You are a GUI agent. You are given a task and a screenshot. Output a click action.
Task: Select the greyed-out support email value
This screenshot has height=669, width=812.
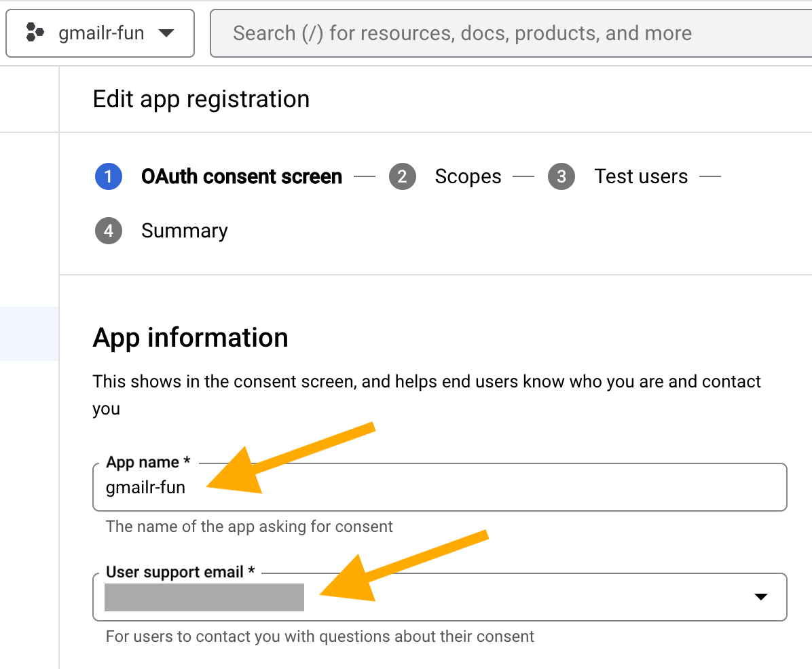tap(204, 597)
